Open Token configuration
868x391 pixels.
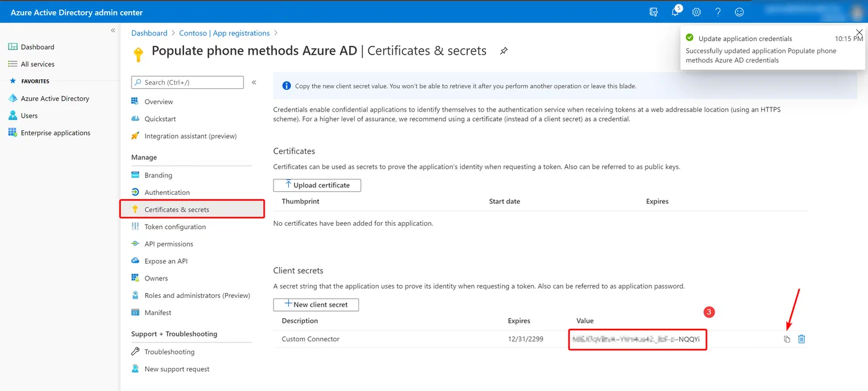click(x=175, y=227)
